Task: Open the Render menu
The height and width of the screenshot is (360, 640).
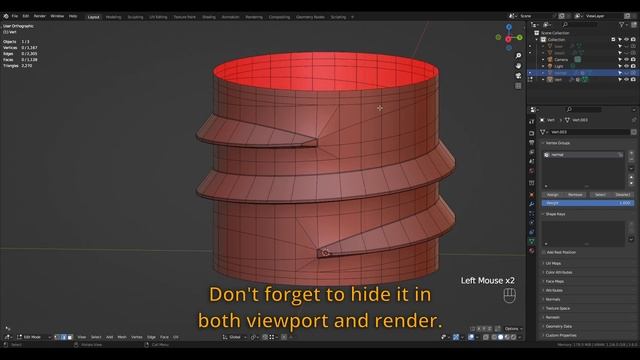Action: click(x=40, y=16)
